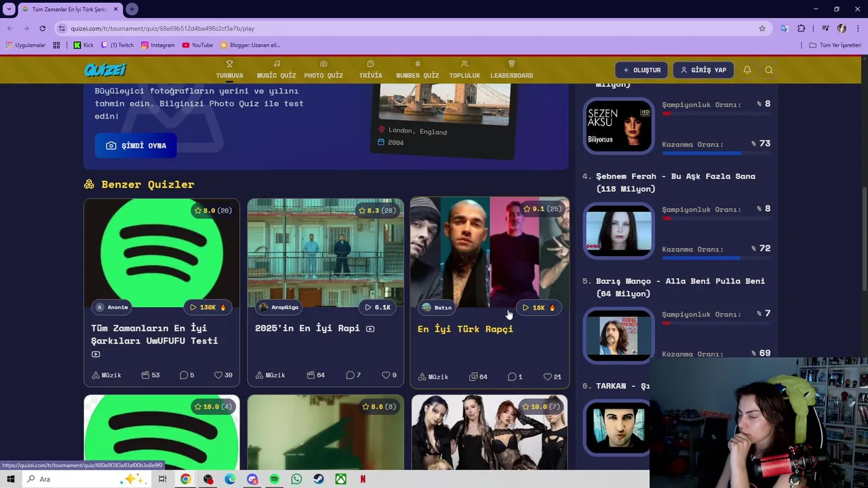Open a new browser tab
Image resolution: width=868 pixels, height=488 pixels.
pyautogui.click(x=132, y=9)
